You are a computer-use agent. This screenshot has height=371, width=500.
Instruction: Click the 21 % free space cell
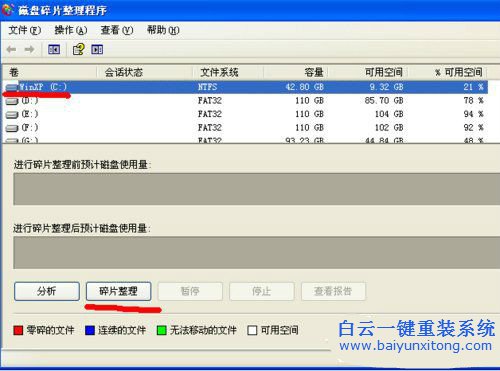coord(473,87)
